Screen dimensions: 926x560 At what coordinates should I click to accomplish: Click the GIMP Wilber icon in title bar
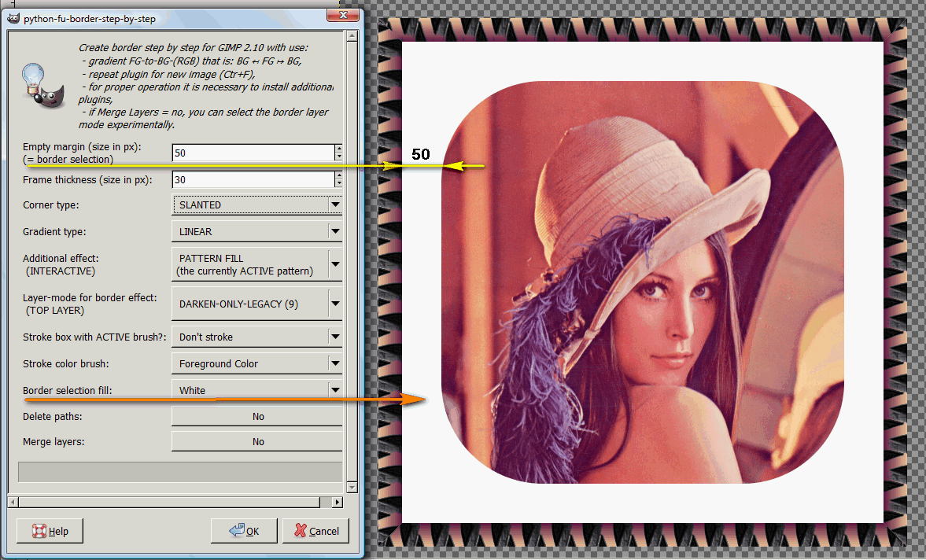coord(13,18)
